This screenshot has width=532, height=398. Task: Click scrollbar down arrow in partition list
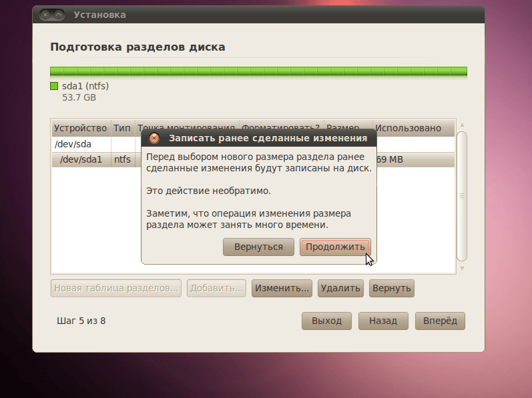(x=462, y=268)
